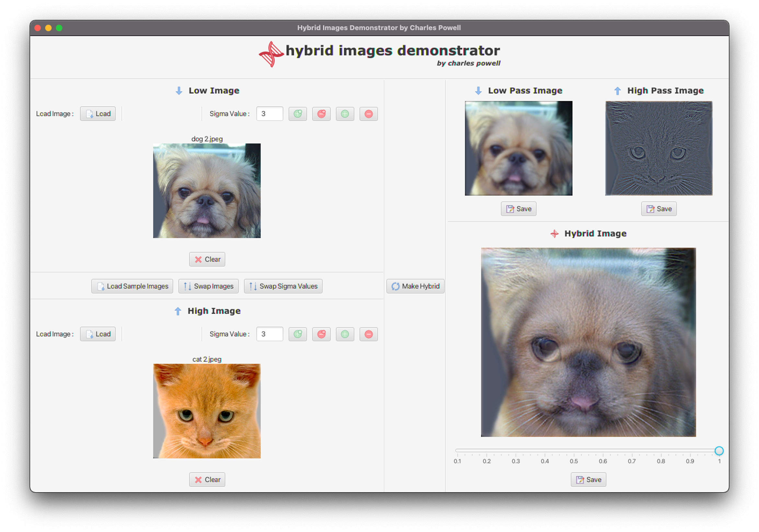Click the 'cat 2.jpeg' filename label
Viewport: 759px width, 532px height.
(207, 359)
